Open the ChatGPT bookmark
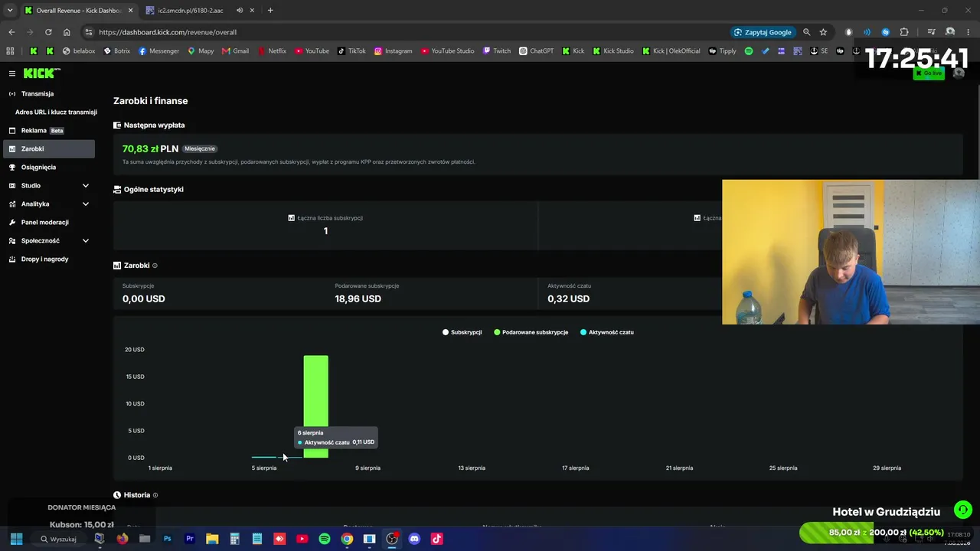Viewport: 980px width, 551px height. tap(537, 51)
